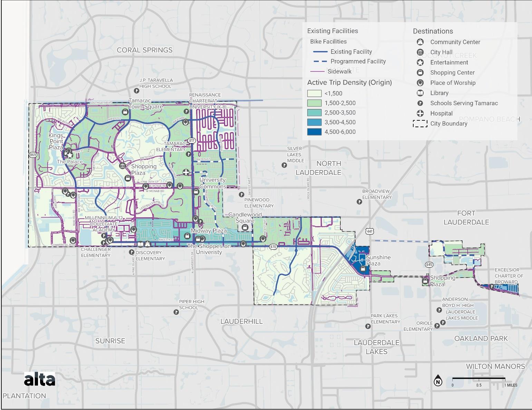The image size is (532, 410).
Task: Click the 'SUNRISE' city label
Action: tap(110, 341)
